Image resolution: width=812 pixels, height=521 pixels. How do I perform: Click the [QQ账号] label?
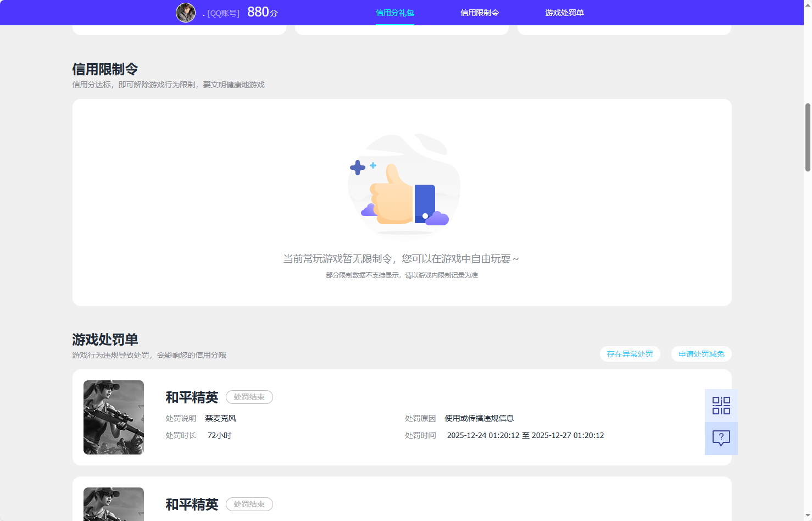pyautogui.click(x=223, y=13)
